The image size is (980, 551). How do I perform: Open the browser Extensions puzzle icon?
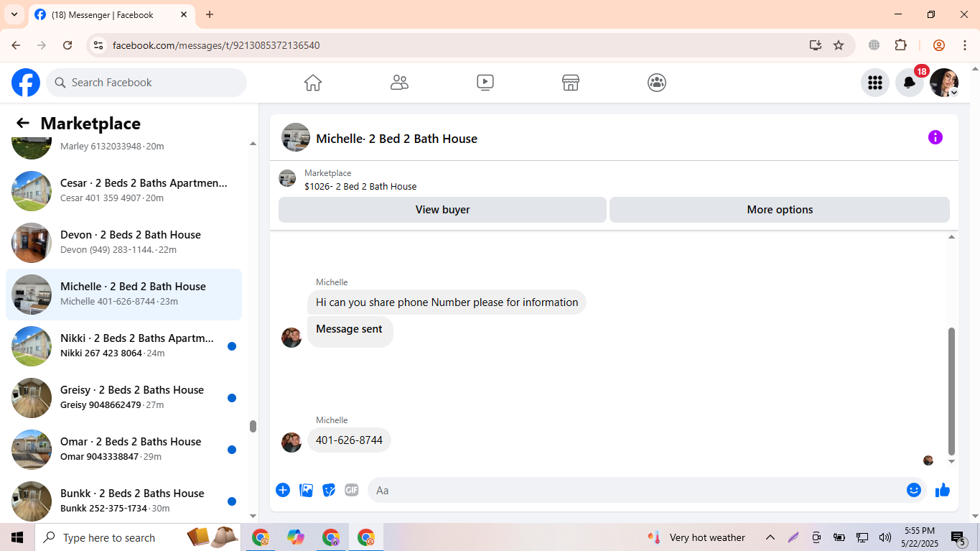[901, 45]
